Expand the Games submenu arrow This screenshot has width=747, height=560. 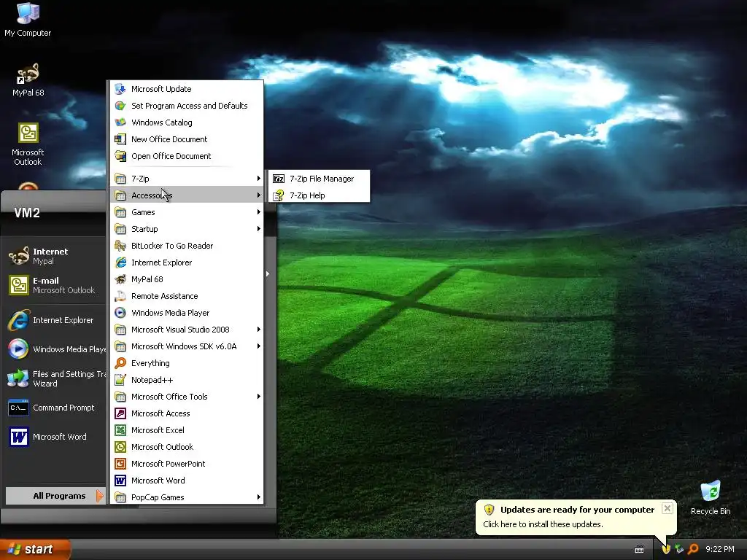click(259, 212)
